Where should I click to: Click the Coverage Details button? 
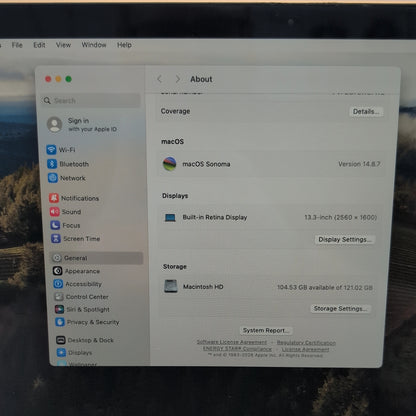click(366, 112)
